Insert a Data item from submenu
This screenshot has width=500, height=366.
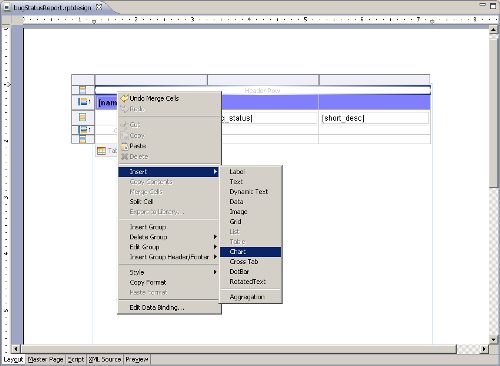(x=250, y=202)
